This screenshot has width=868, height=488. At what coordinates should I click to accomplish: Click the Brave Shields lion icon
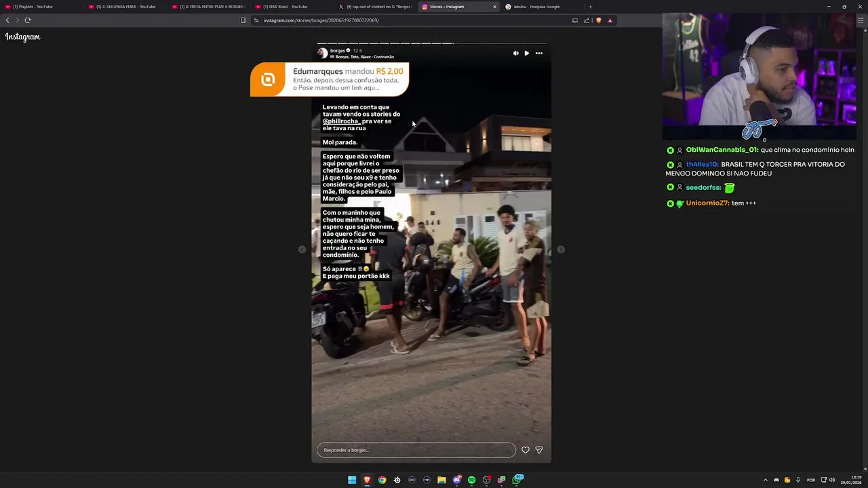click(x=598, y=20)
